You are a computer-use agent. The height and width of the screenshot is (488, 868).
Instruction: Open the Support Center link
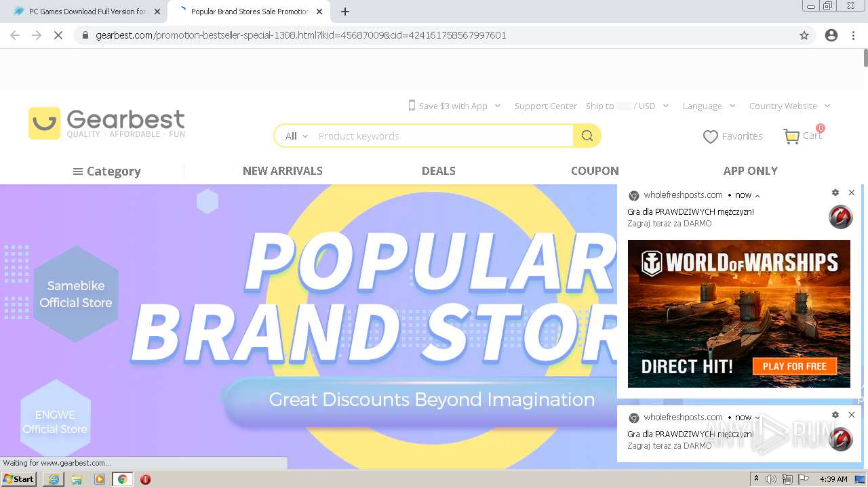tap(546, 106)
